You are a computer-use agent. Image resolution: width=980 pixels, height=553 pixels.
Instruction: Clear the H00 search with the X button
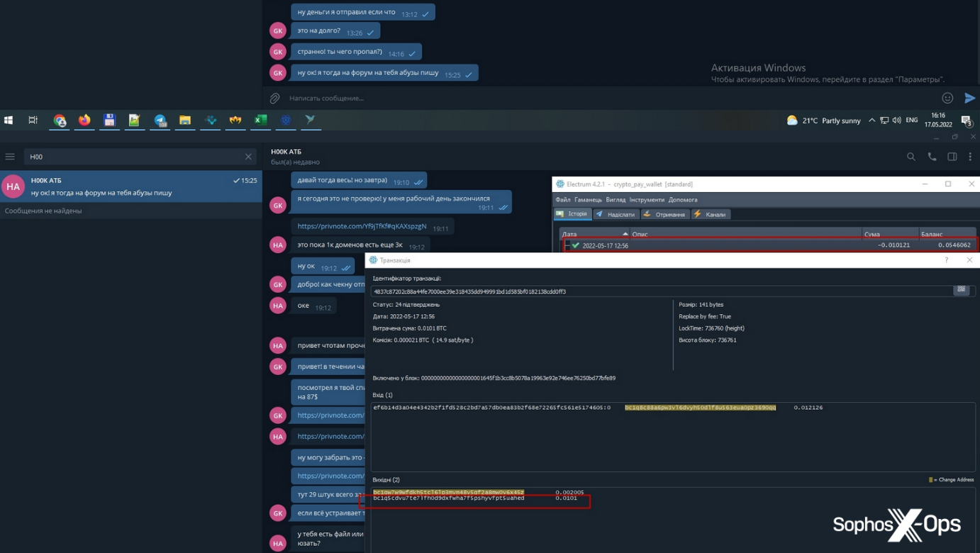click(247, 157)
